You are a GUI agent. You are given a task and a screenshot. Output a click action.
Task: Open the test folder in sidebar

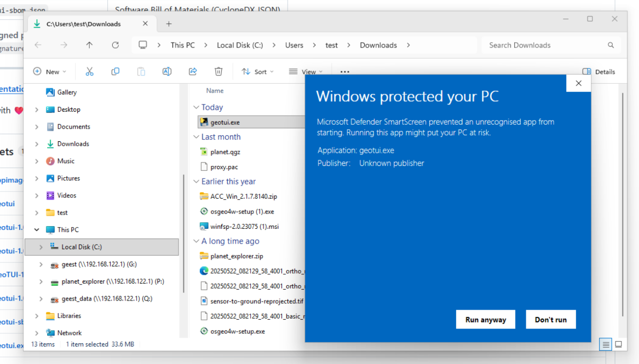62,212
